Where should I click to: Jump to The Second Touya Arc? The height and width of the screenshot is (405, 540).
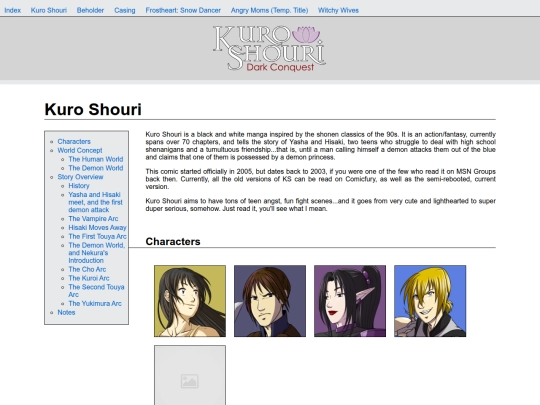(96, 291)
